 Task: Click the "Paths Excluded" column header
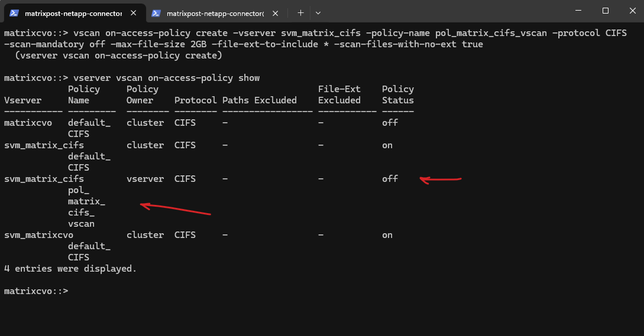tap(260, 100)
